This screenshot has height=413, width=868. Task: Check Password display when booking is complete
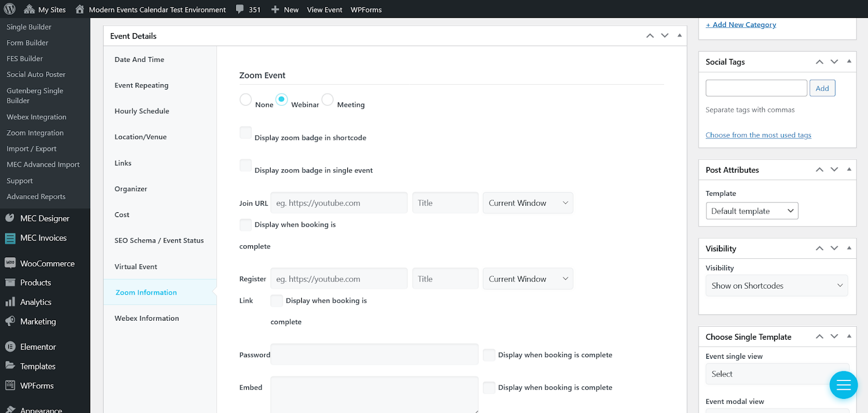(x=489, y=355)
